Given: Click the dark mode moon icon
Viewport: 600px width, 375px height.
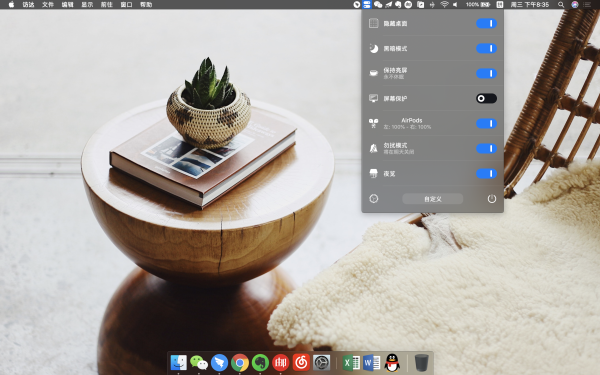Looking at the screenshot, I should (x=373, y=49).
